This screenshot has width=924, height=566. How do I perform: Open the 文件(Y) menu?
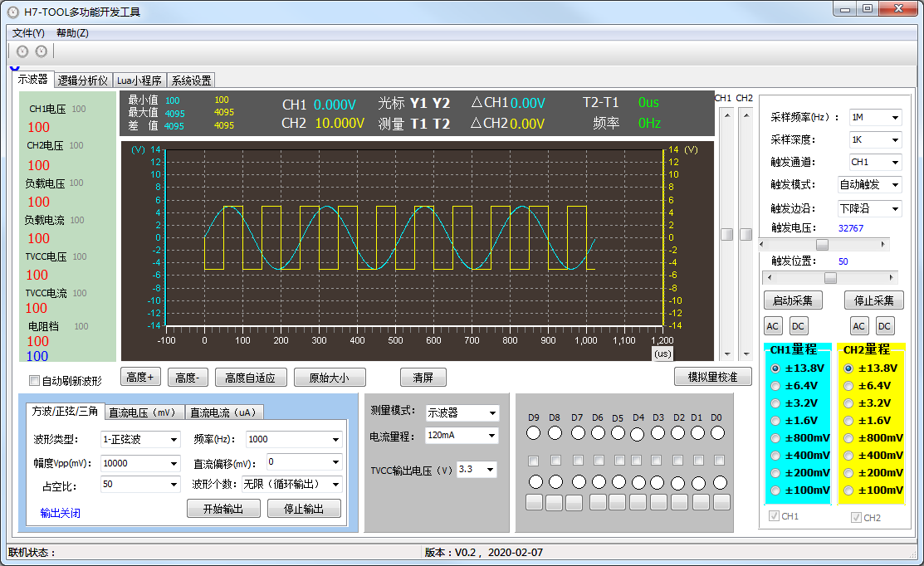click(28, 33)
